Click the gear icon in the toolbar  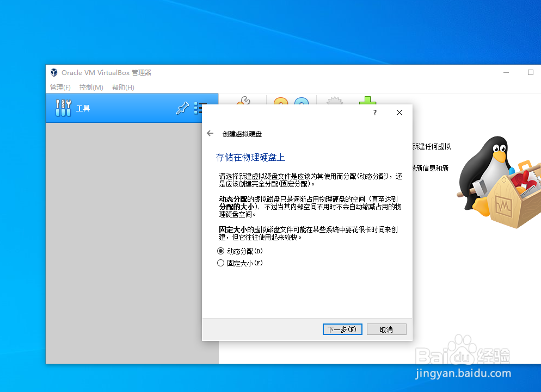pos(335,101)
